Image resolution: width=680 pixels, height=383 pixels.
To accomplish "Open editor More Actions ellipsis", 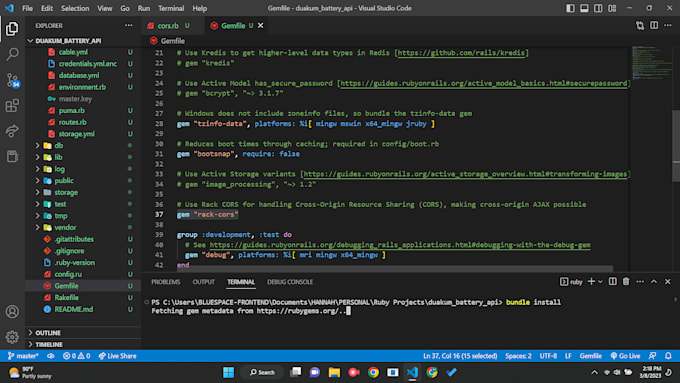I will pyautogui.click(x=668, y=26).
